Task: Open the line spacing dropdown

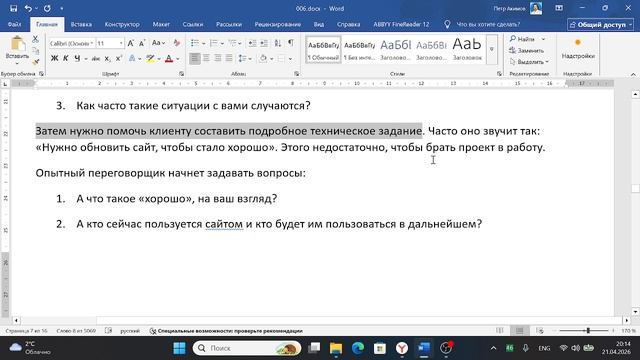Action: pos(245,59)
